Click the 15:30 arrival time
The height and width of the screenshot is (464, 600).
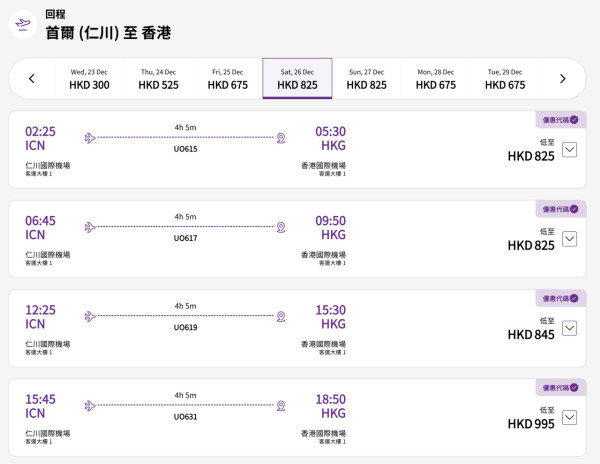pyautogui.click(x=330, y=310)
